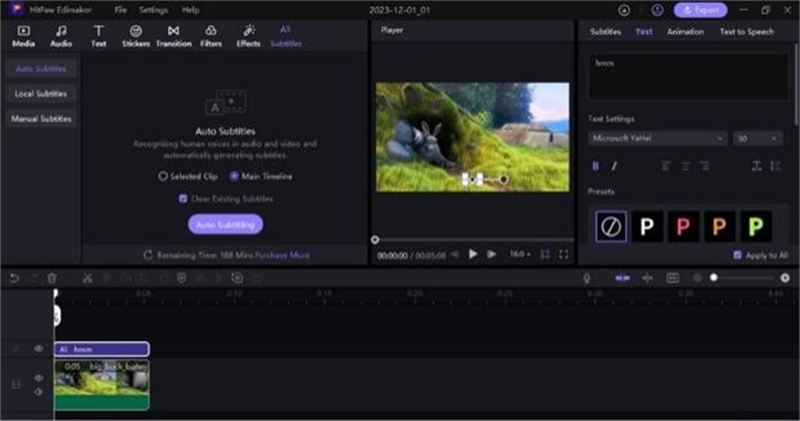The width and height of the screenshot is (800, 421).
Task: Switch to the Text to Speech tab
Action: point(746,32)
